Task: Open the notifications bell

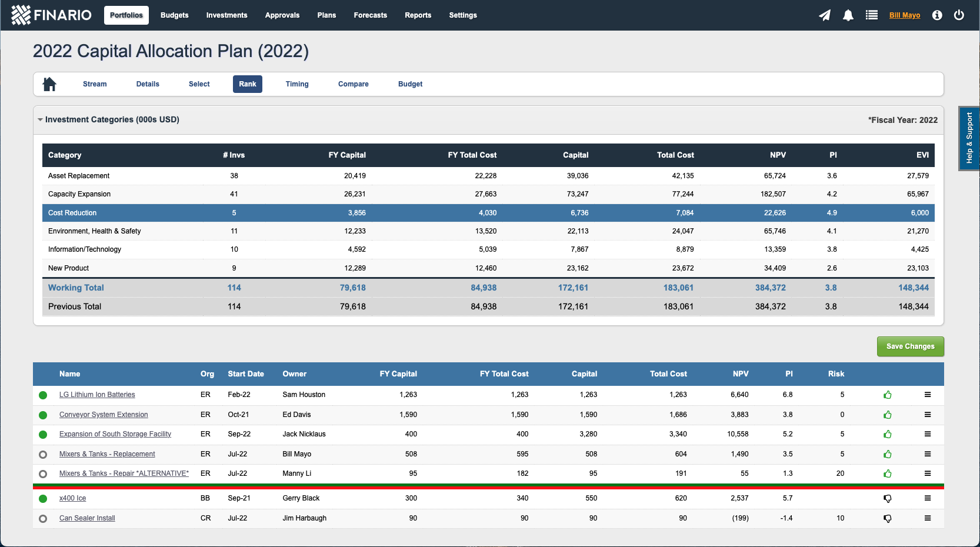Action: pos(848,15)
